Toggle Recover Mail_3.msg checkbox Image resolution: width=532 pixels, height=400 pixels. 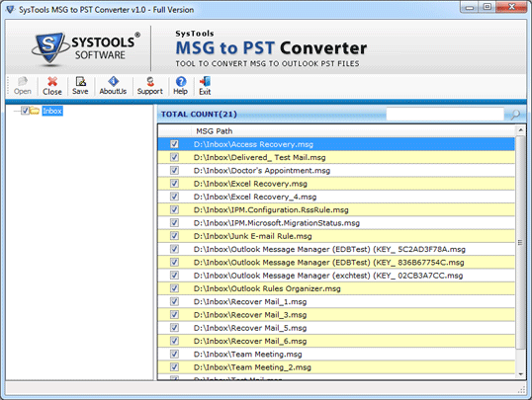coord(174,315)
